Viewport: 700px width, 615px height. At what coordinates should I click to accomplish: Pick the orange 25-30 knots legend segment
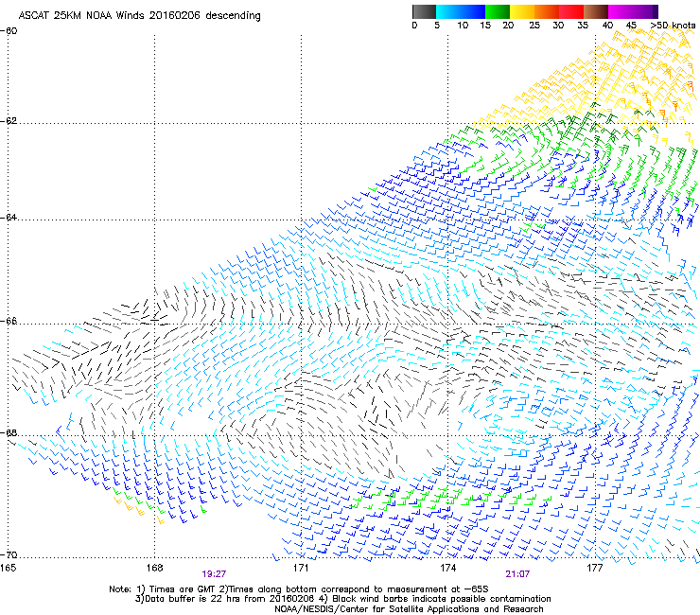(x=547, y=11)
